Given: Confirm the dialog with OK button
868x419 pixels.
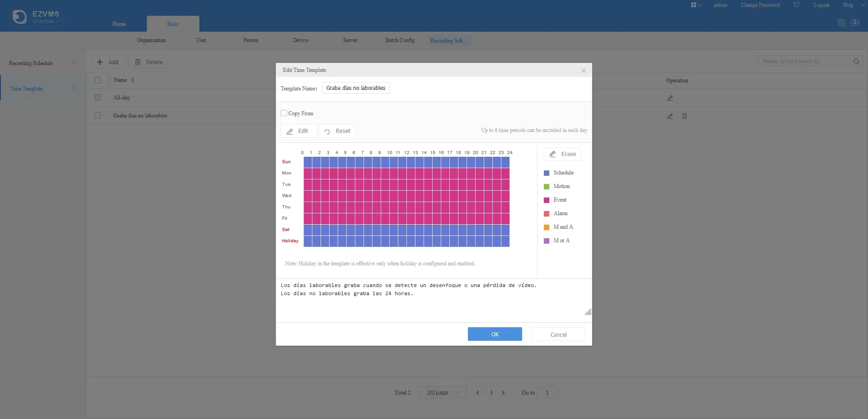Looking at the screenshot, I should 495,334.
